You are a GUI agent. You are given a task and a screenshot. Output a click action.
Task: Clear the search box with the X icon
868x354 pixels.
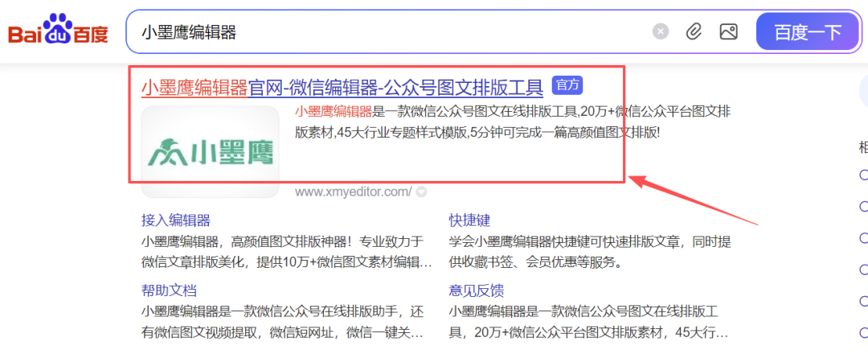point(661,31)
